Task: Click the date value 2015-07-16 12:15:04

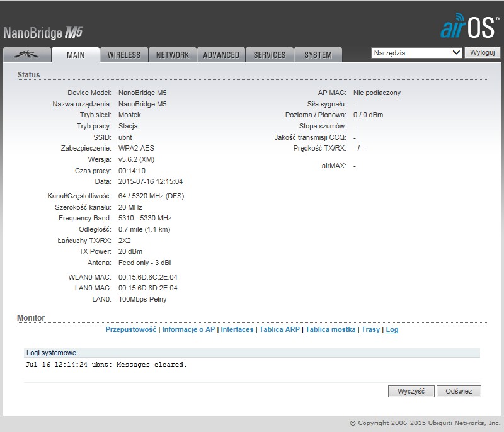Action: (x=151, y=182)
